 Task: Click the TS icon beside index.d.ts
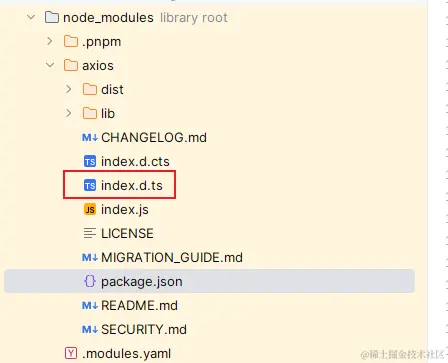click(90, 185)
